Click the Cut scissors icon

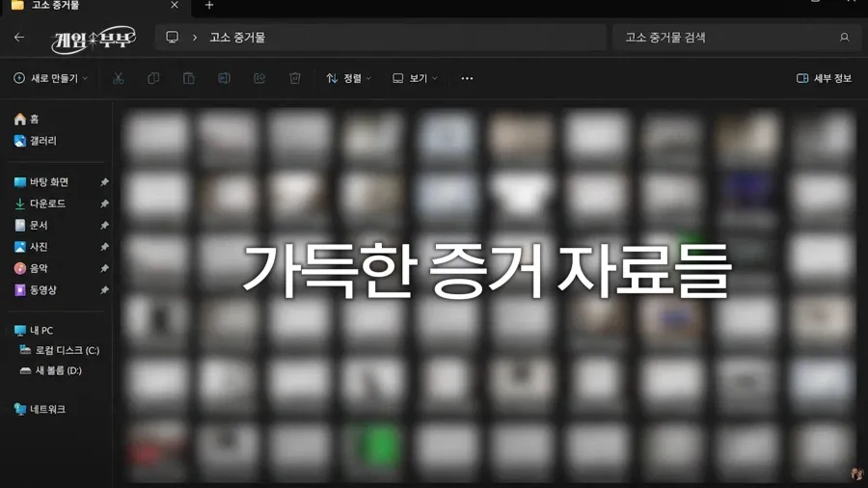118,78
